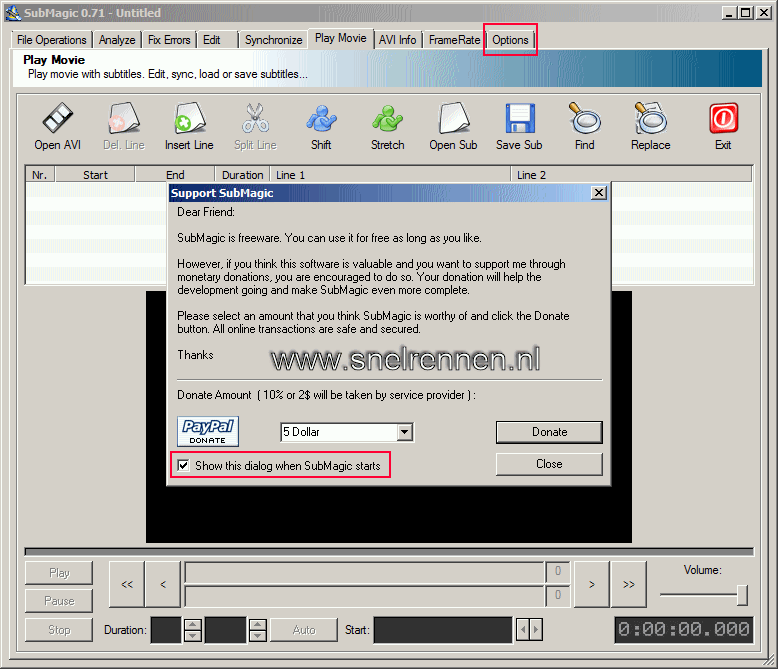Click the Close button in dialog
This screenshot has width=778, height=669.
[x=549, y=464]
